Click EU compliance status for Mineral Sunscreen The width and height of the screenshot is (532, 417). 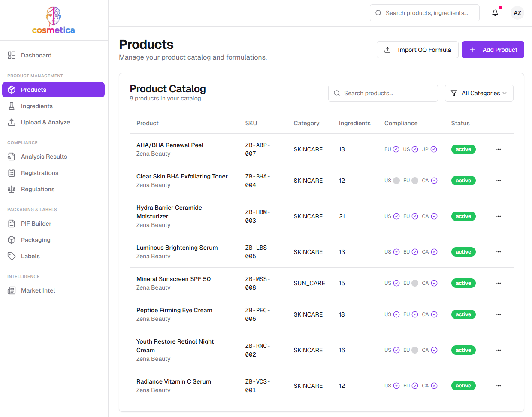click(x=414, y=283)
